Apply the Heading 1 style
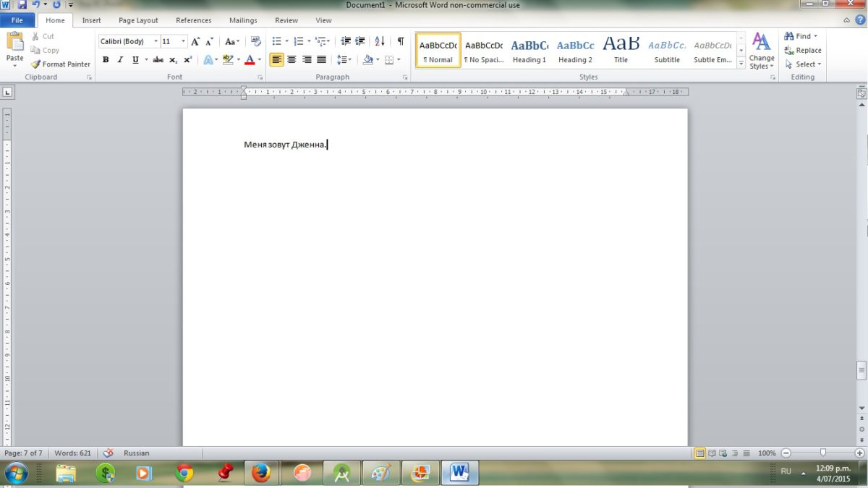 pyautogui.click(x=529, y=51)
